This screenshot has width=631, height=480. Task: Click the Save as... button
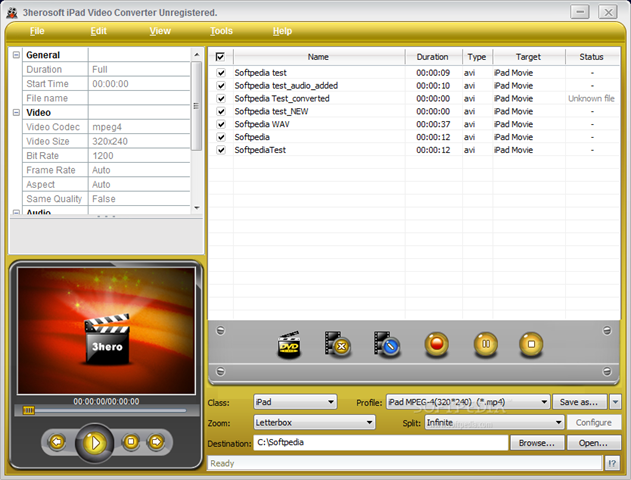click(580, 402)
